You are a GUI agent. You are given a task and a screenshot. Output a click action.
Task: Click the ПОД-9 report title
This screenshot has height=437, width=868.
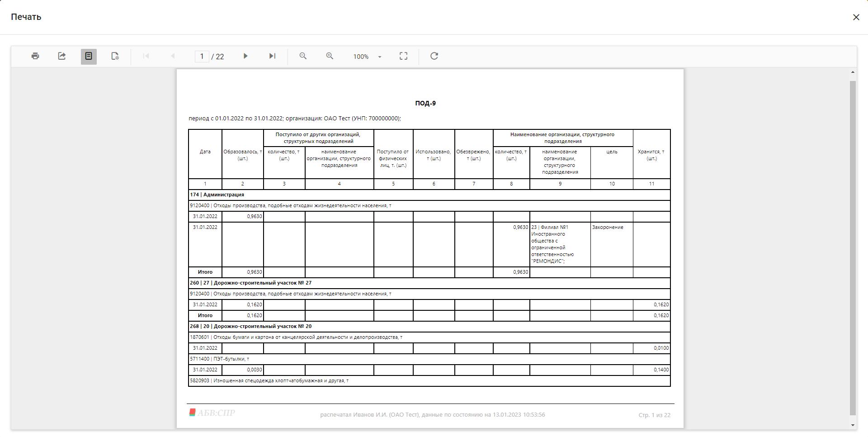tap(425, 103)
